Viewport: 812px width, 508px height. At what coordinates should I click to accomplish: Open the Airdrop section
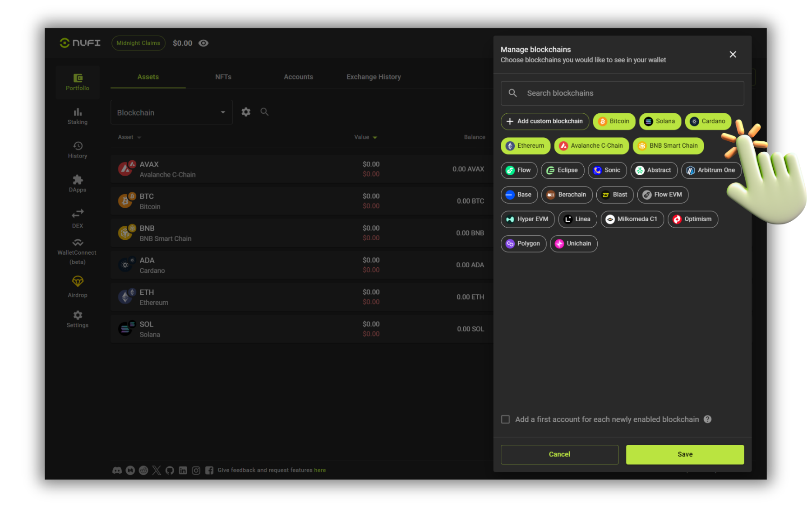(x=78, y=287)
